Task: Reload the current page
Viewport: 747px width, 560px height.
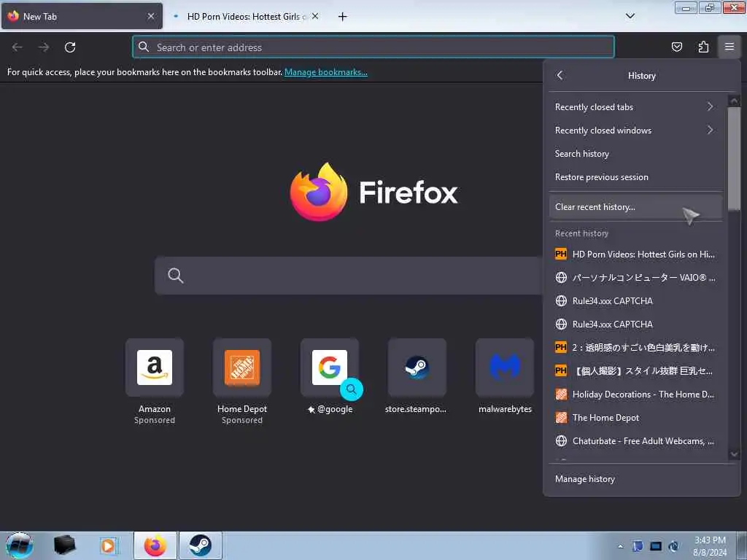Action: coord(70,47)
